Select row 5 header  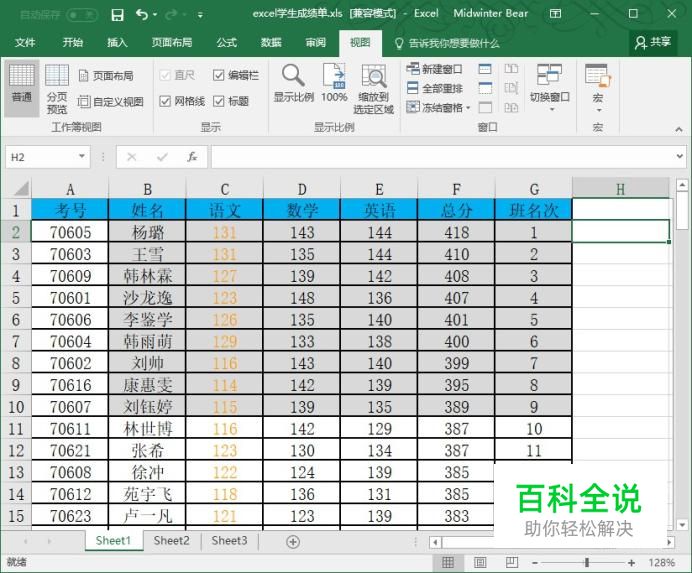tap(16, 298)
